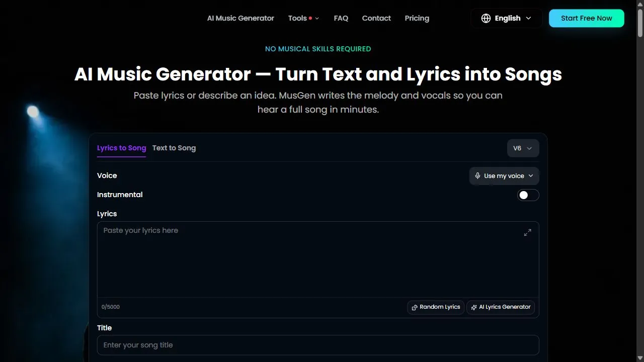Open AI Music Generator nav link
644x362 pixels.
(x=240, y=18)
